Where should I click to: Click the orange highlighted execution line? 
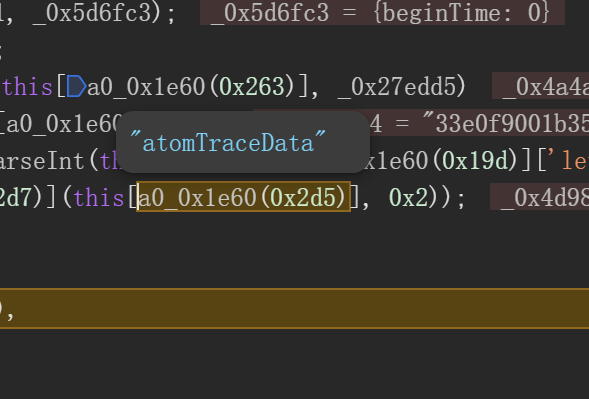(294, 308)
